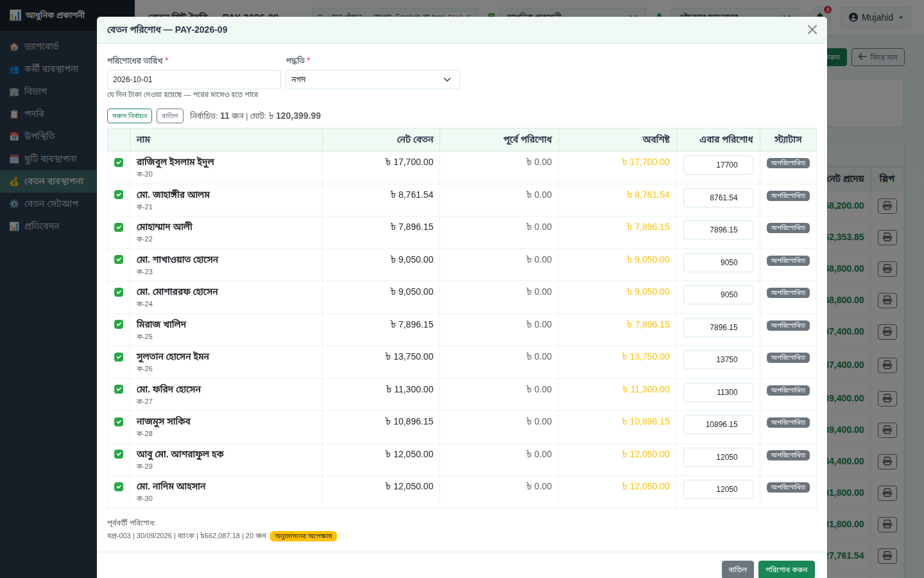Image resolution: width=924 pixels, height=578 pixels.
Task: Print the slip in the background row ending 2,353.85
Action: [887, 238]
